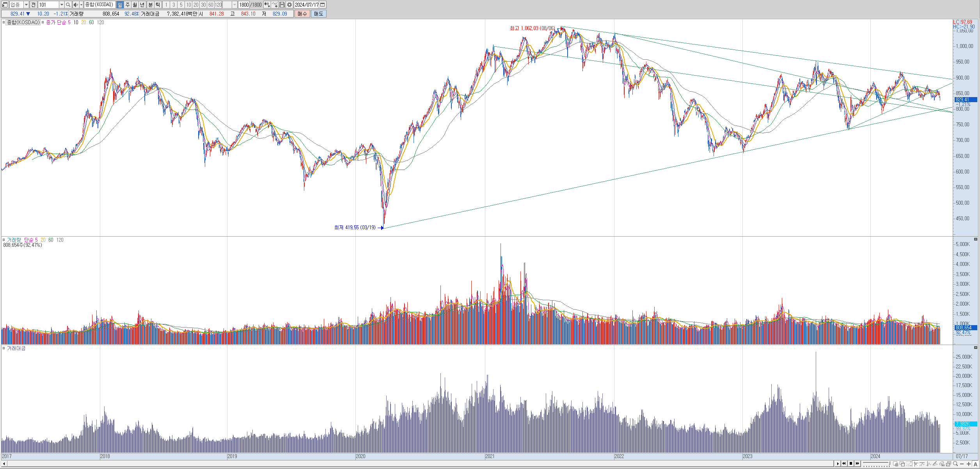The width and height of the screenshot is (980, 469).
Task: Click orange 20 moving-average label in price legend
Action: 83,22
